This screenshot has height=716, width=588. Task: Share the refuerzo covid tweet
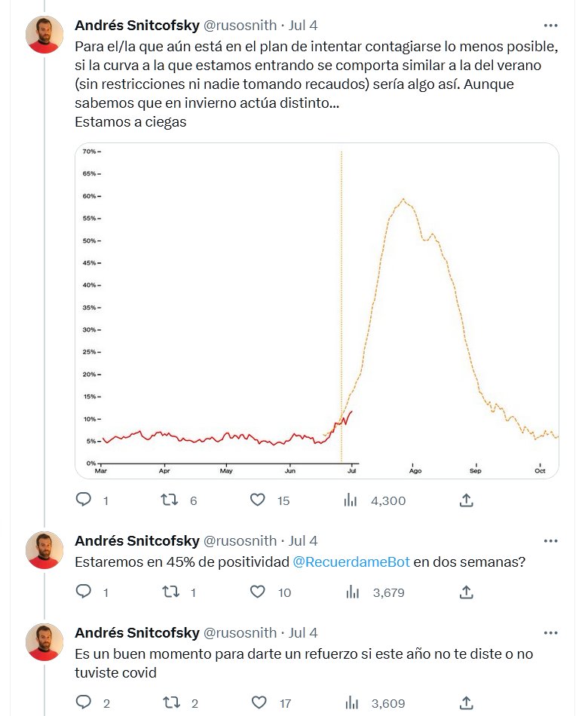(466, 703)
